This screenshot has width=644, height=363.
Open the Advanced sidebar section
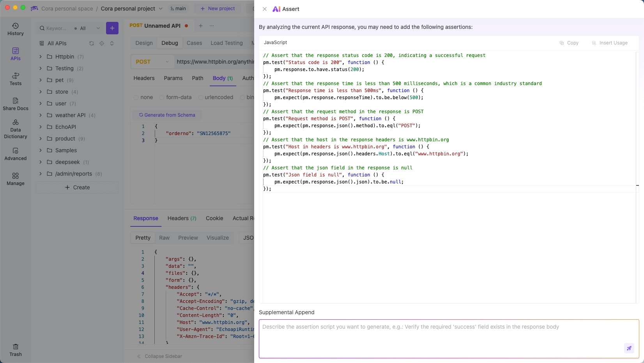(x=16, y=154)
